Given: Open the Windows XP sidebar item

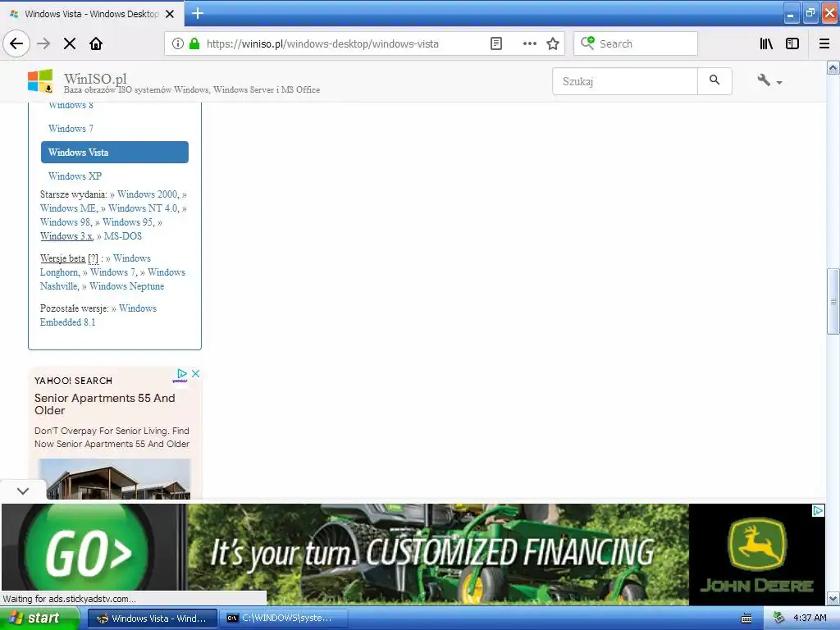Looking at the screenshot, I should pos(75,176).
